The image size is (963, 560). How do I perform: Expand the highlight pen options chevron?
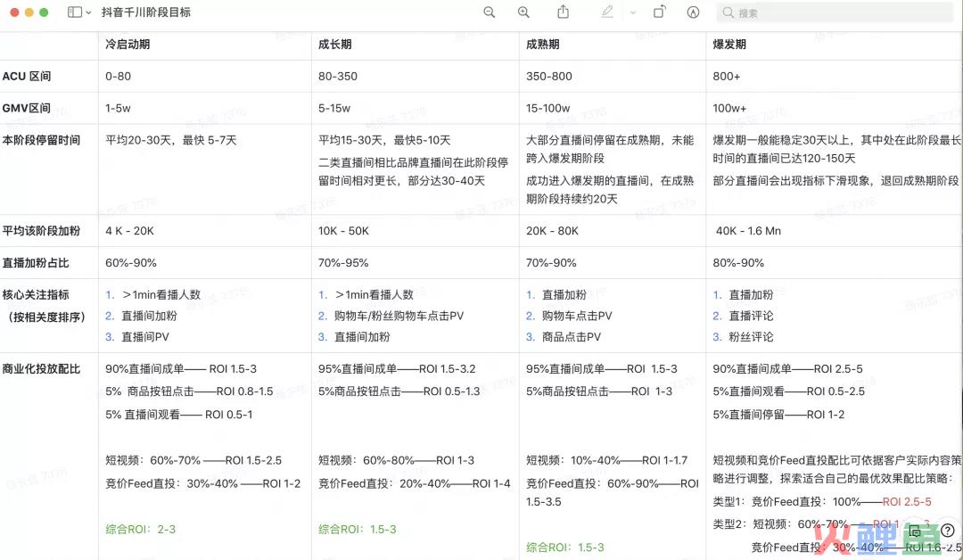point(632,12)
